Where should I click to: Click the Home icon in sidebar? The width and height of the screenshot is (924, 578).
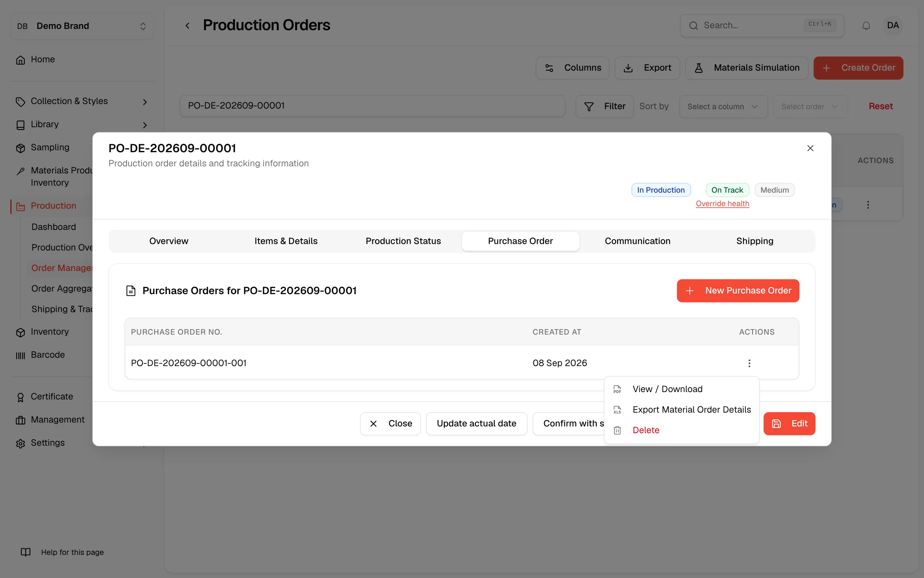21,60
